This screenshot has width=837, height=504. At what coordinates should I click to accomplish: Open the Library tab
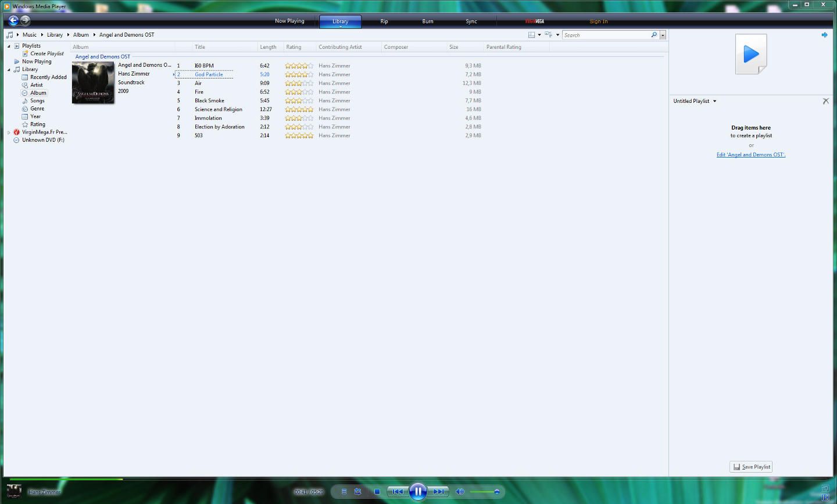pyautogui.click(x=340, y=22)
